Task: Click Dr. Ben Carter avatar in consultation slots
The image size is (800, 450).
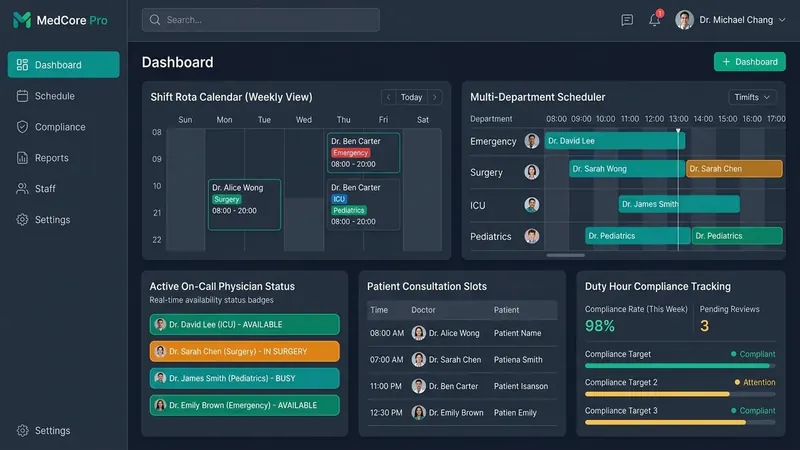Action: click(x=418, y=386)
